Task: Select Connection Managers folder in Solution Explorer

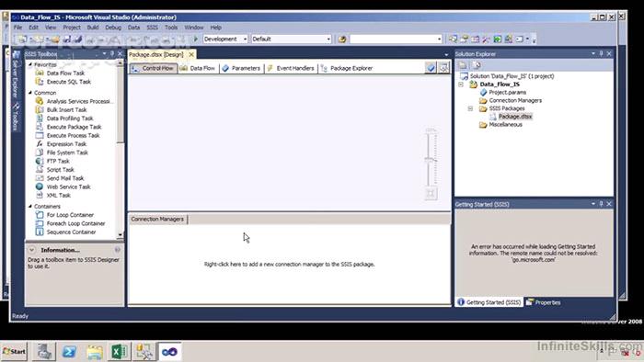Action: tap(515, 100)
